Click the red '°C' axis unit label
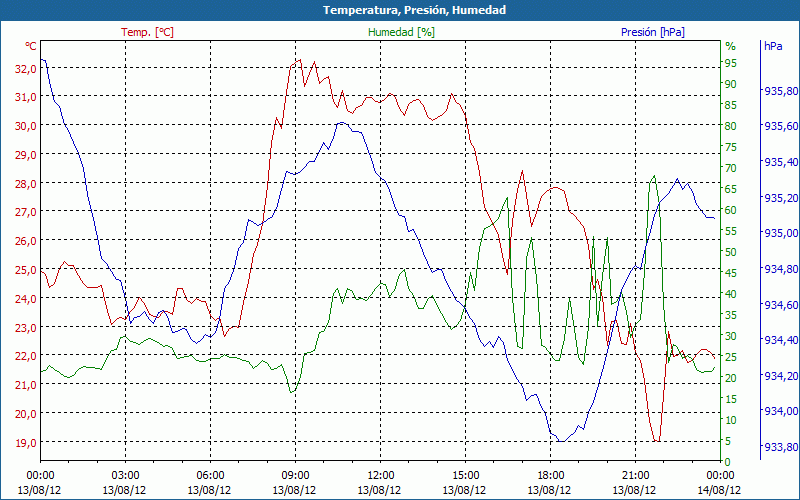Viewport: 800px width, 500px height. [x=31, y=46]
